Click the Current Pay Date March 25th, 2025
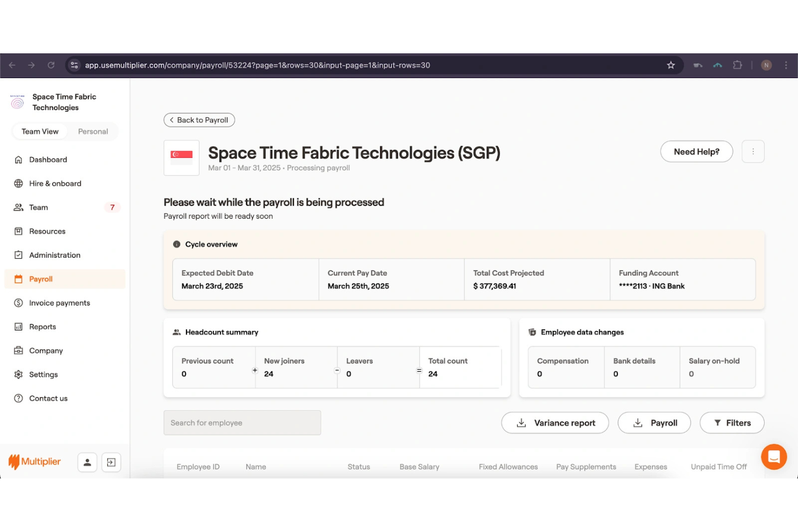Image resolution: width=798 pixels, height=532 pixels. click(x=358, y=286)
